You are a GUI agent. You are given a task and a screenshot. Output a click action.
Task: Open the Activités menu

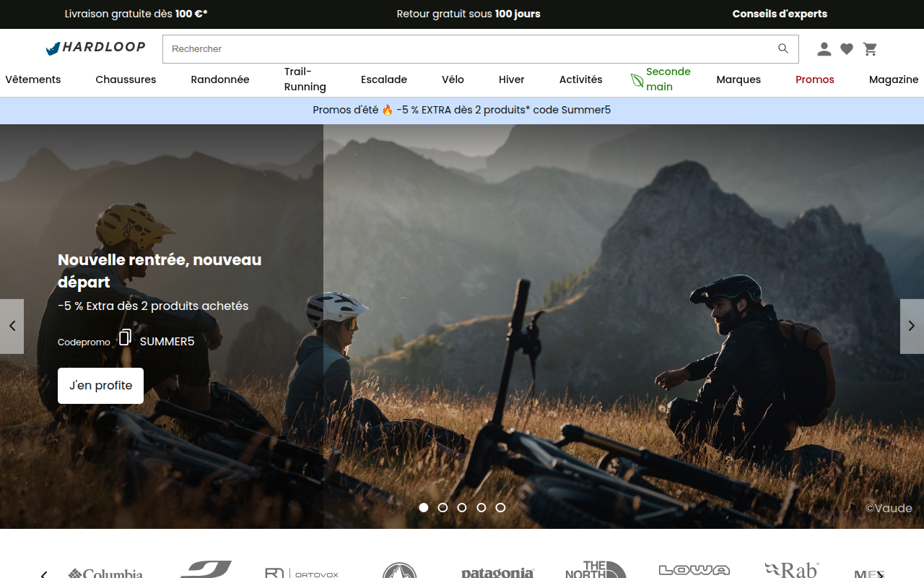(x=581, y=79)
